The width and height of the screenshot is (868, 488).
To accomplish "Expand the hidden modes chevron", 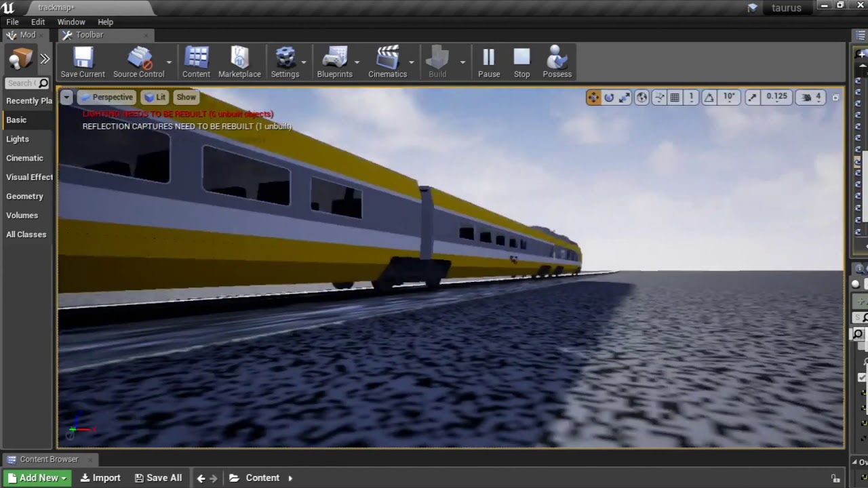I will (45, 60).
